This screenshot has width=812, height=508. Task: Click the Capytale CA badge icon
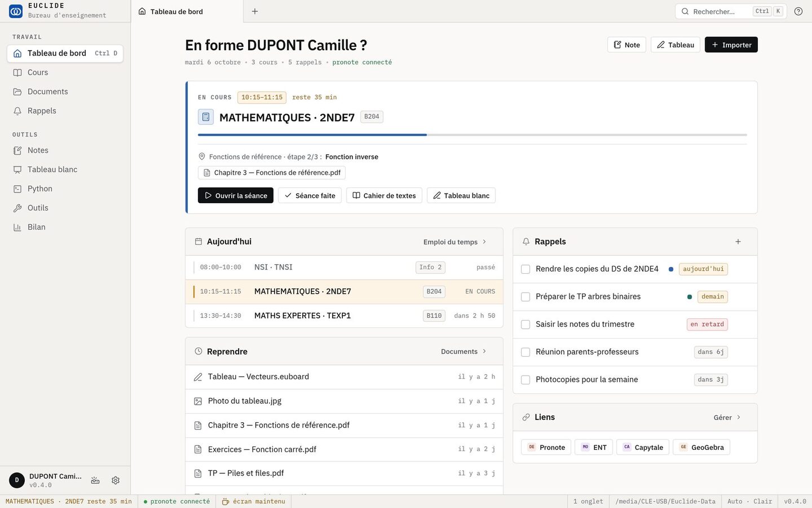pyautogui.click(x=627, y=447)
